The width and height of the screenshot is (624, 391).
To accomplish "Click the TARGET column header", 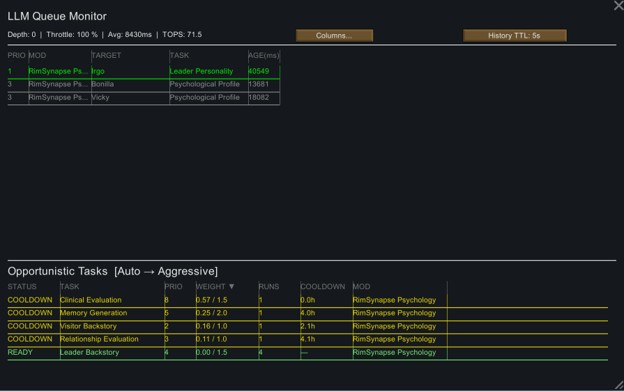I will click(106, 55).
